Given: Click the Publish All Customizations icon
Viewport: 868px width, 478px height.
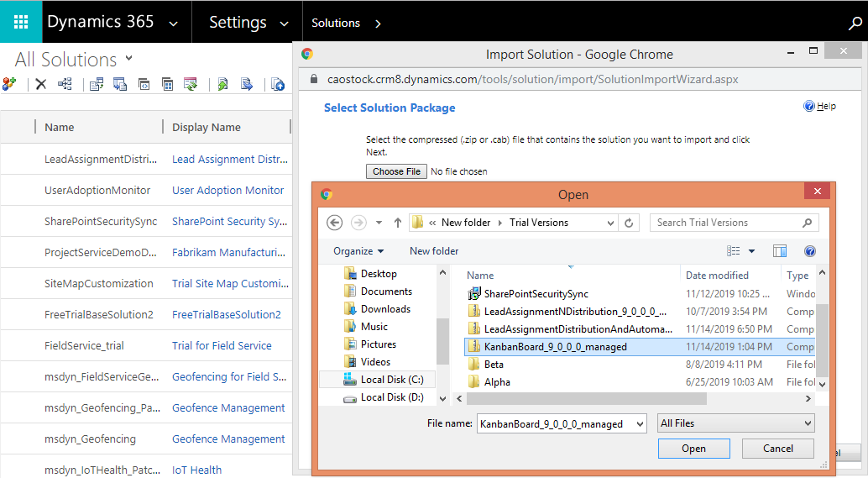Looking at the screenshot, I should tap(191, 84).
